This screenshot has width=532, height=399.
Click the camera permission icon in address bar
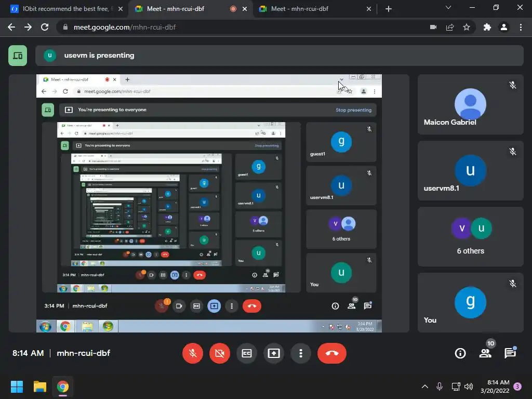(x=433, y=27)
